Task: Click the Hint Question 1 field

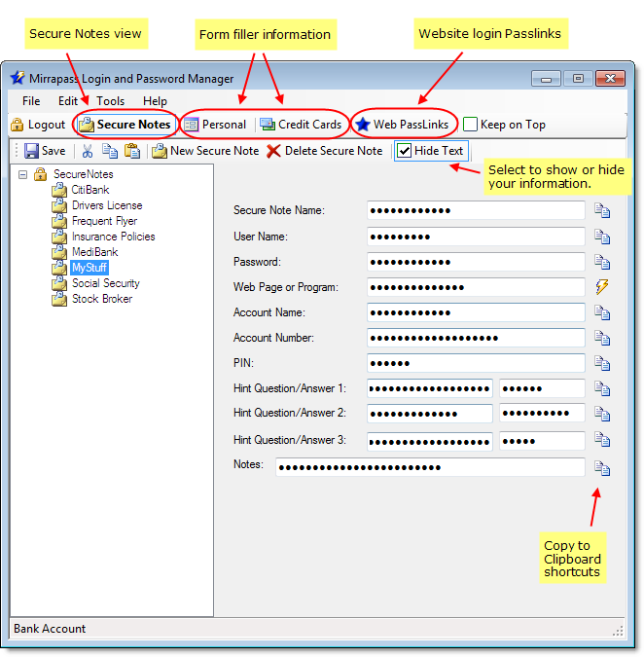Action: coord(430,388)
